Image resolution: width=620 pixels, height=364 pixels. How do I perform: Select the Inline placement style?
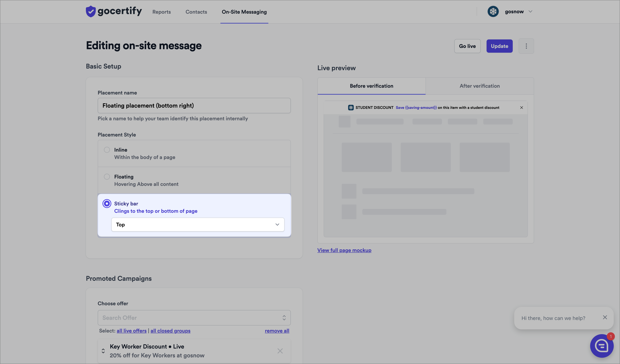pyautogui.click(x=107, y=150)
